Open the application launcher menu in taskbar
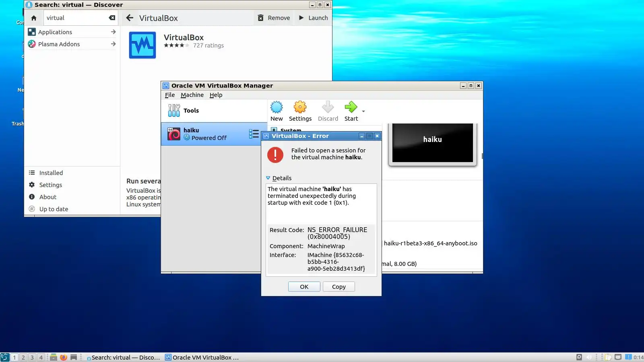The image size is (644, 362). tap(5, 357)
